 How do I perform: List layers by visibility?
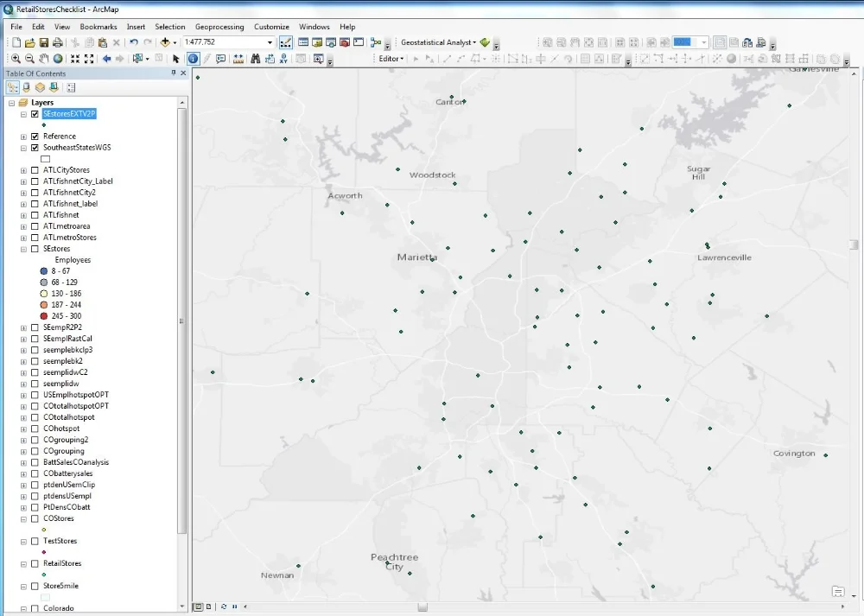pyautogui.click(x=40, y=87)
